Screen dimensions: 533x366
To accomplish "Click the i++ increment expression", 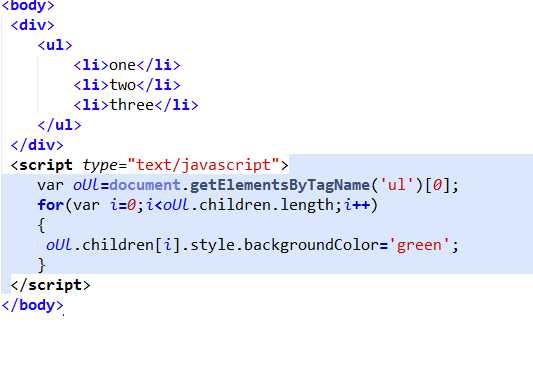I will [x=357, y=205].
